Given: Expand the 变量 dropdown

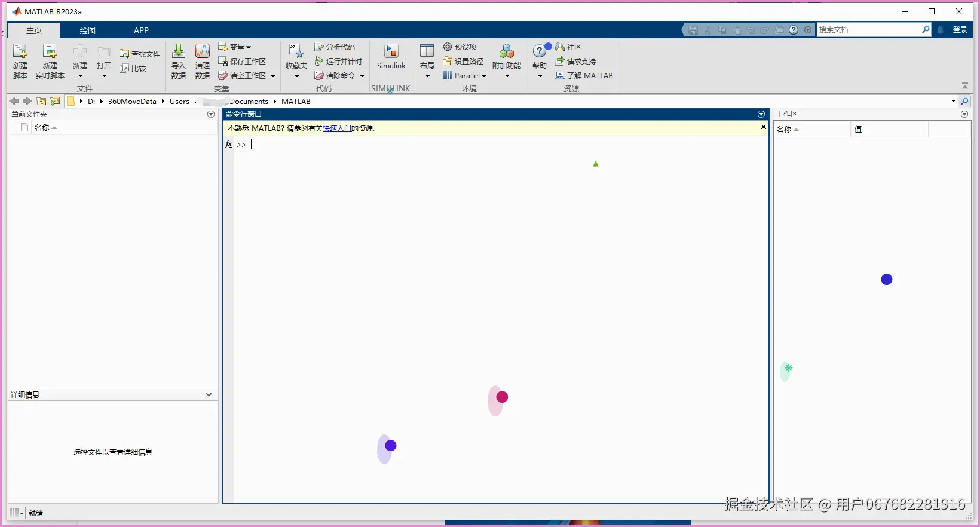Looking at the screenshot, I should tap(235, 47).
